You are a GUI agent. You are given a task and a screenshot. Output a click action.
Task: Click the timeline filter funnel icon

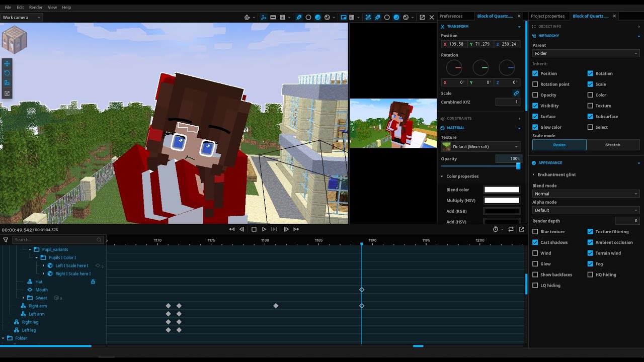click(6, 240)
